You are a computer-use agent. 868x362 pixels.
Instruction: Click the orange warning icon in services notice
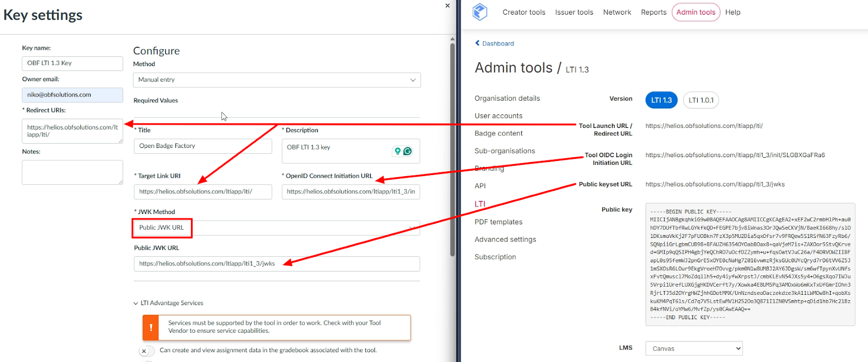(150, 327)
